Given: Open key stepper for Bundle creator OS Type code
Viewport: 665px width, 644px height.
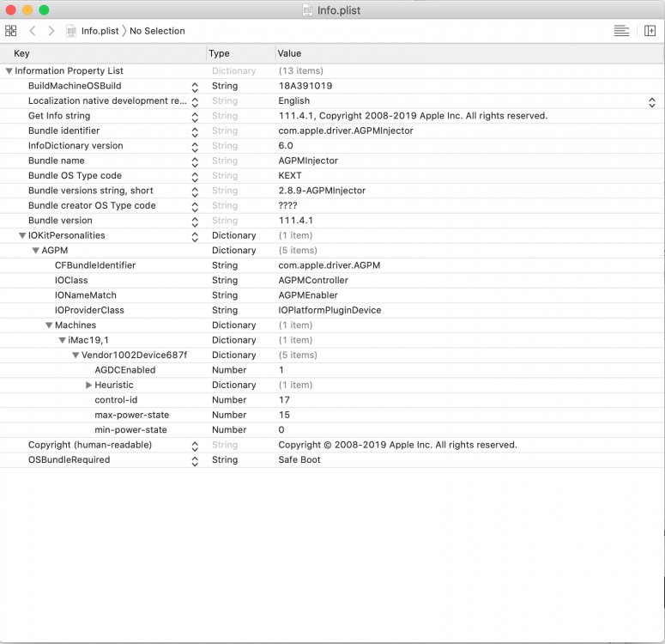Looking at the screenshot, I should pyautogui.click(x=195, y=207).
